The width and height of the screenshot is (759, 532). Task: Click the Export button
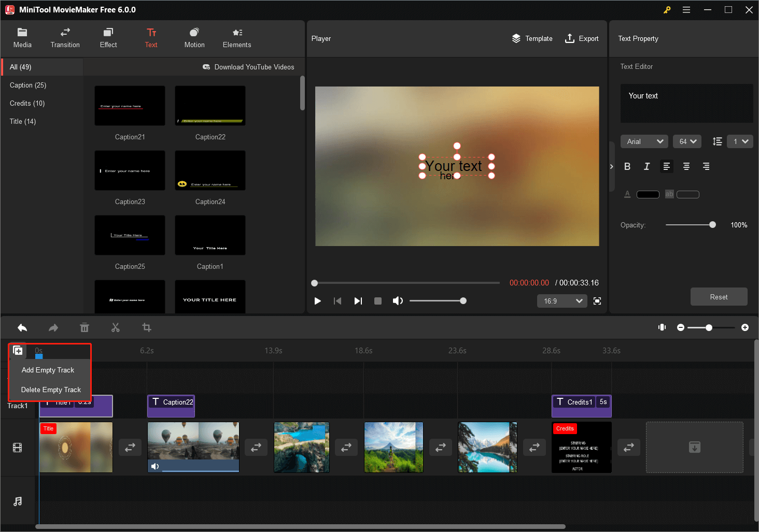click(x=581, y=38)
